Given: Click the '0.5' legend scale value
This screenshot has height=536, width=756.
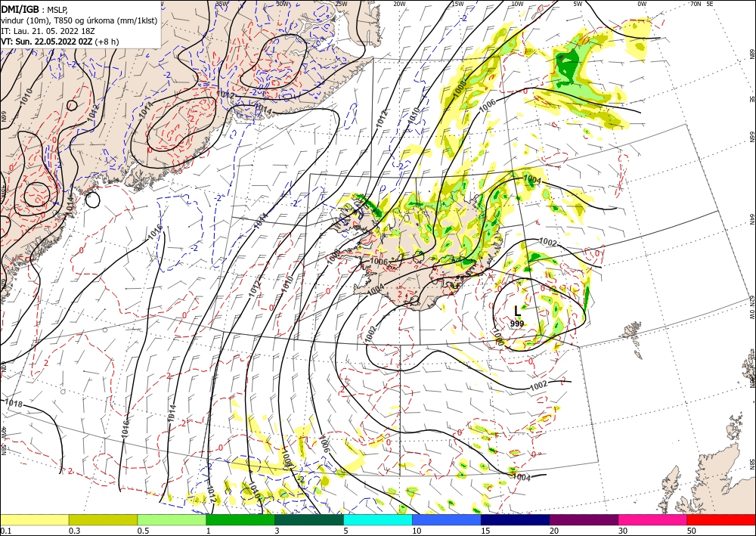Looking at the screenshot, I should 143,531.
